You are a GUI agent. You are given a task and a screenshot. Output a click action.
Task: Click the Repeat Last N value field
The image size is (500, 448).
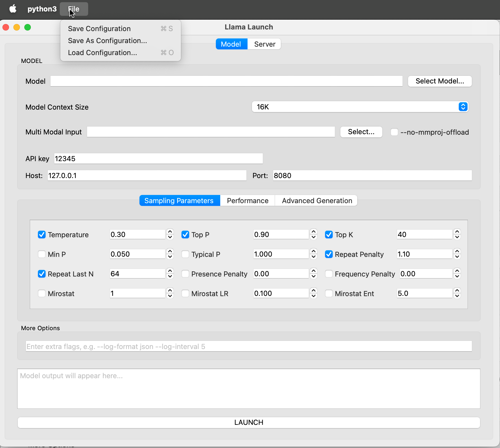coord(138,274)
